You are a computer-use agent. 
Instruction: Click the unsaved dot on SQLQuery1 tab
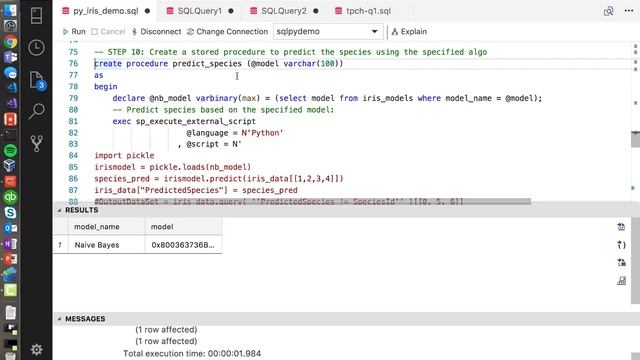pos(231,11)
